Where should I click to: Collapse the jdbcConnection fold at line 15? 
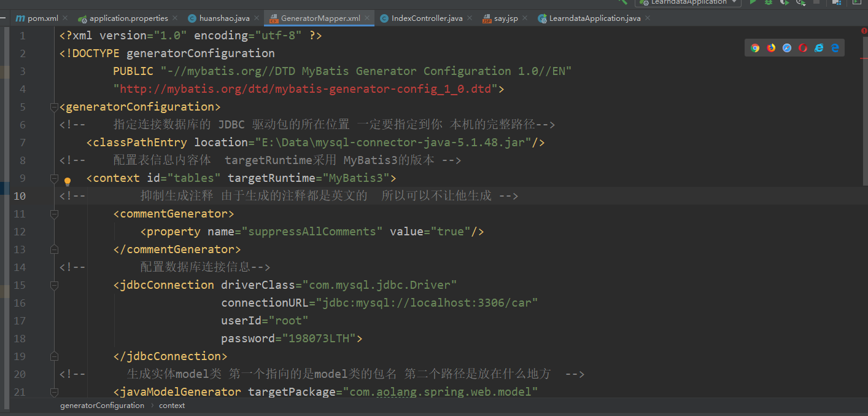54,285
